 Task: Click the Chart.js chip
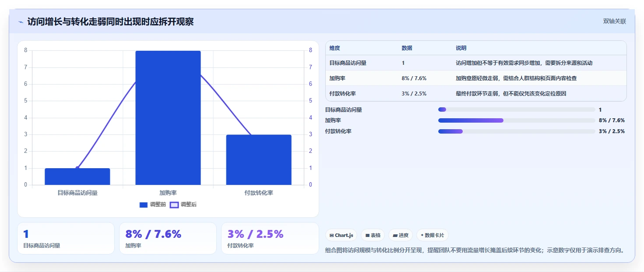coord(341,235)
